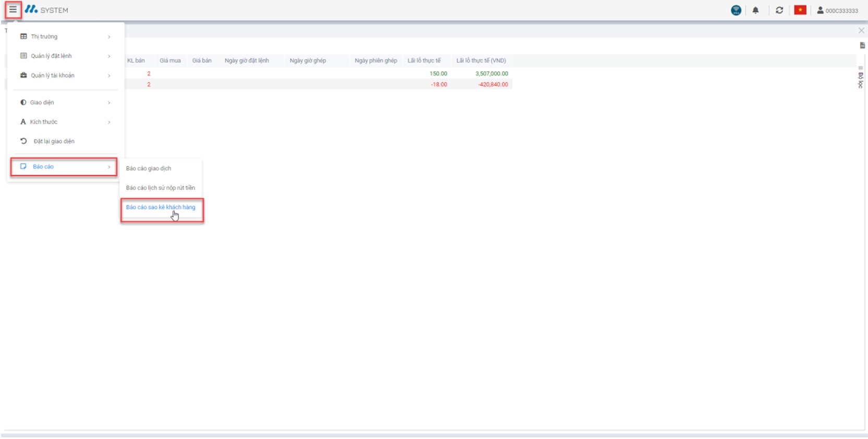Select the Báo cáo menu item

(64, 167)
